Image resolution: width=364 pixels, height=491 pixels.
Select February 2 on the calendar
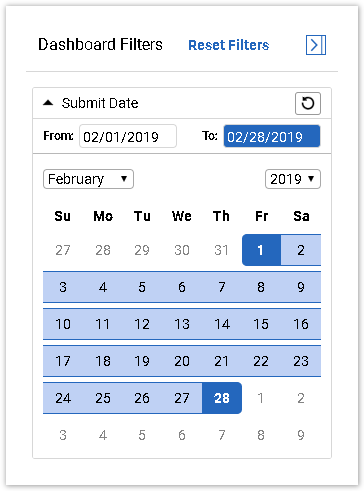[x=301, y=250]
